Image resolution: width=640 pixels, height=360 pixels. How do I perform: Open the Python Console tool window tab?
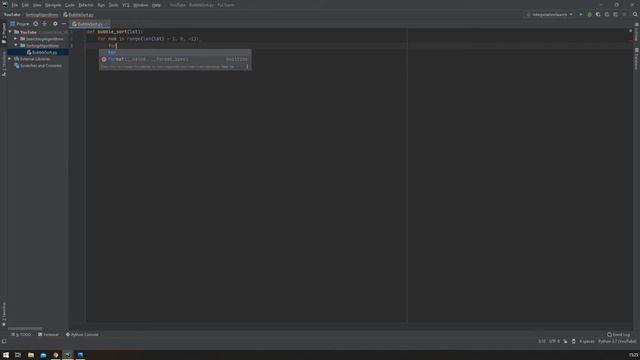[x=82, y=335]
